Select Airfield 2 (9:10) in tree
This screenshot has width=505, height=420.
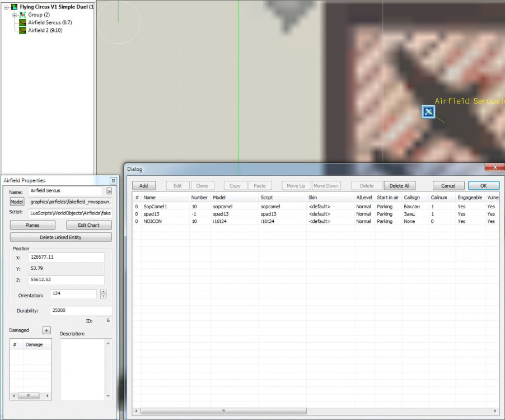coord(45,30)
